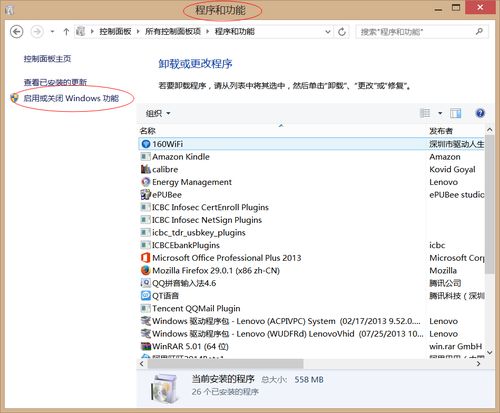The width and height of the screenshot is (500, 413).
Task: Click the horizontal scrollbar right arrow
Action: 479,364
